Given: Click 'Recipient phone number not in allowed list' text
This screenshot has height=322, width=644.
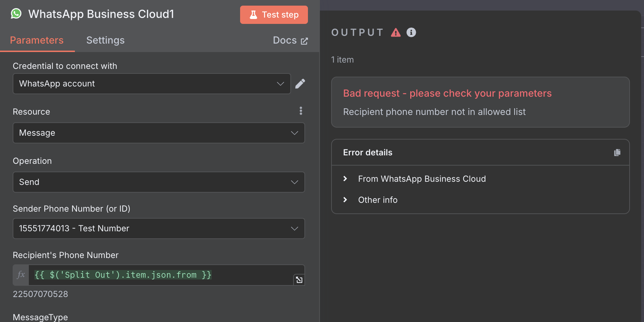Looking at the screenshot, I should pyautogui.click(x=434, y=112).
